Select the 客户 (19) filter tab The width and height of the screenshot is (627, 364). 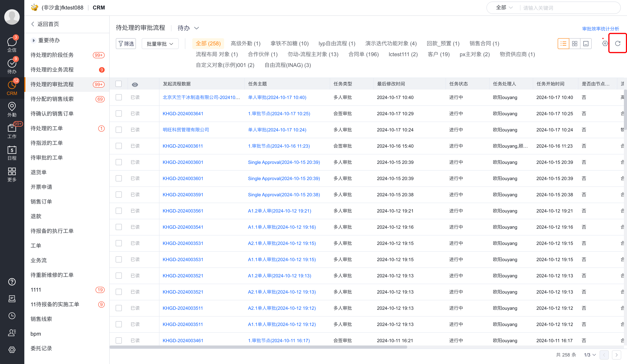pos(438,54)
